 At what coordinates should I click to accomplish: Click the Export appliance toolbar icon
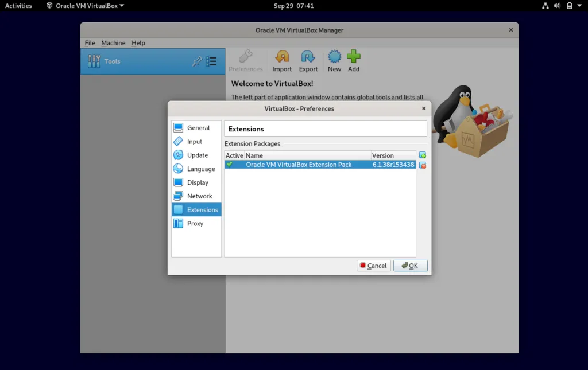308,61
